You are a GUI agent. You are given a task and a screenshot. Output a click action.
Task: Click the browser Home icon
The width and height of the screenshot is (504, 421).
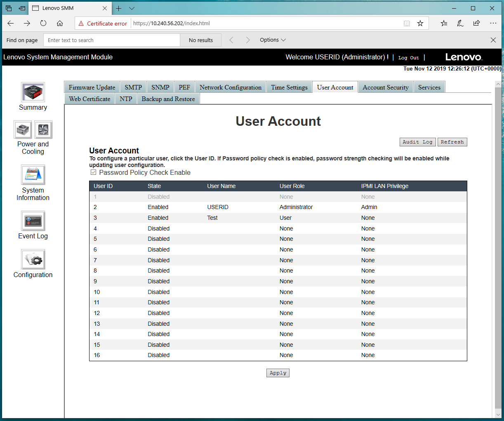60,24
